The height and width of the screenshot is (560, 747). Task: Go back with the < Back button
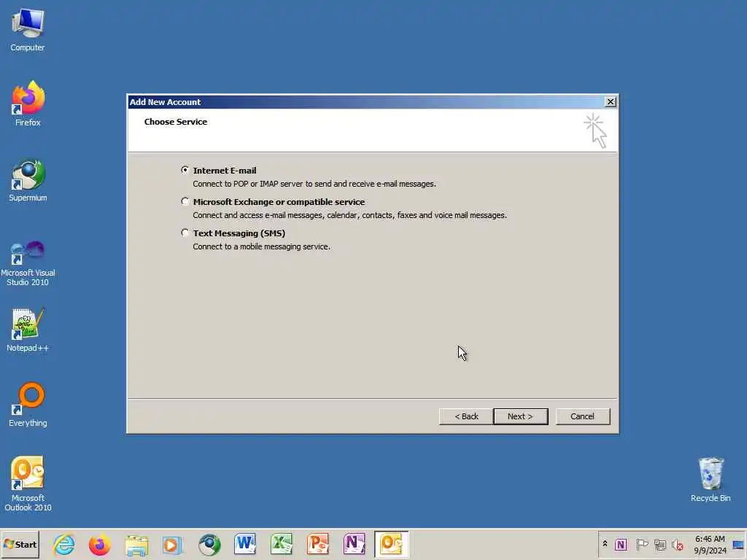pos(466,416)
